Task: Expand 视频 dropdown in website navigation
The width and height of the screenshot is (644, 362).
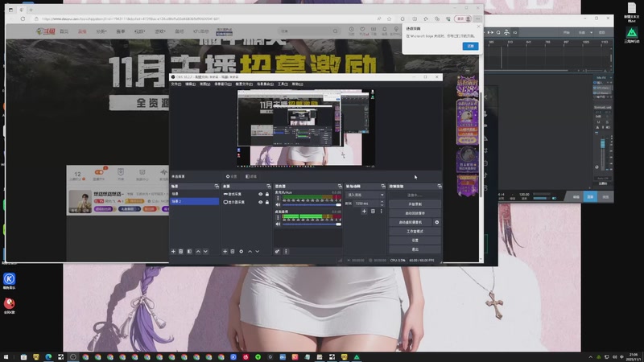Action: click(x=139, y=31)
